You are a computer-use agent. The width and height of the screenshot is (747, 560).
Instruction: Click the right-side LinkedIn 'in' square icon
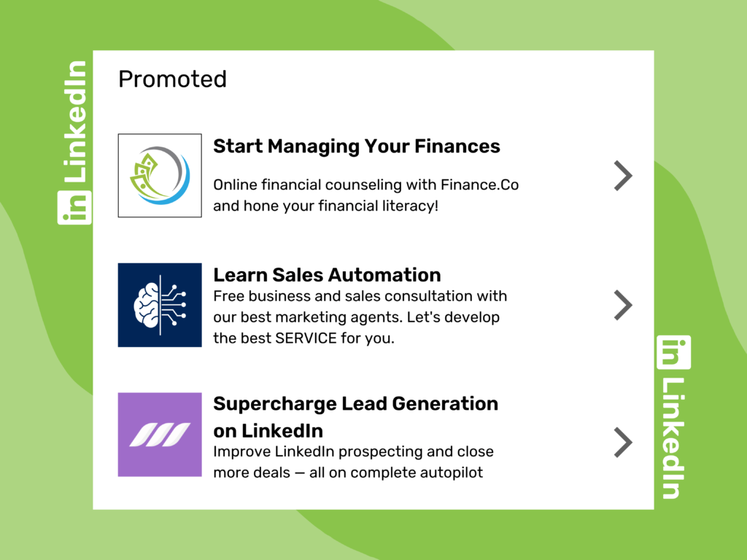click(674, 352)
